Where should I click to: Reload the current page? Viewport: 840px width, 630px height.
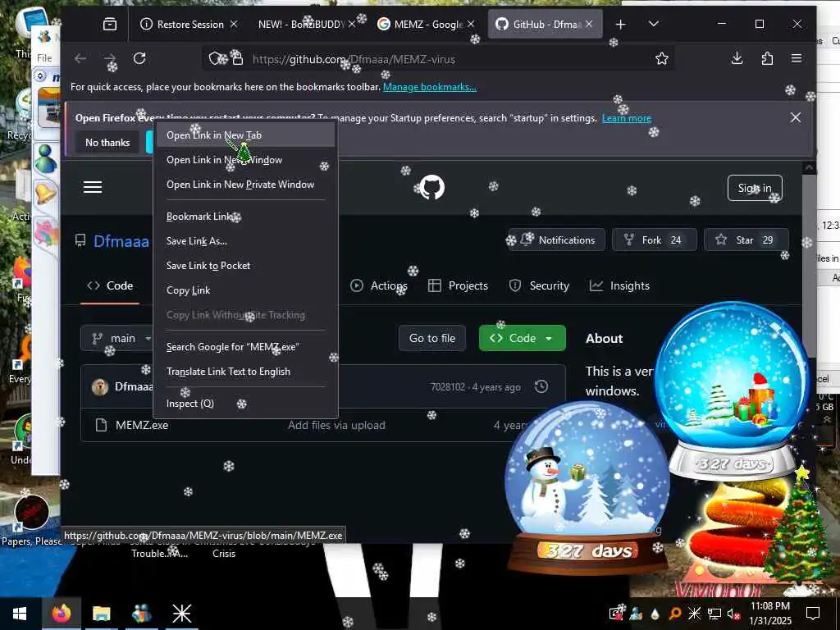pyautogui.click(x=139, y=58)
